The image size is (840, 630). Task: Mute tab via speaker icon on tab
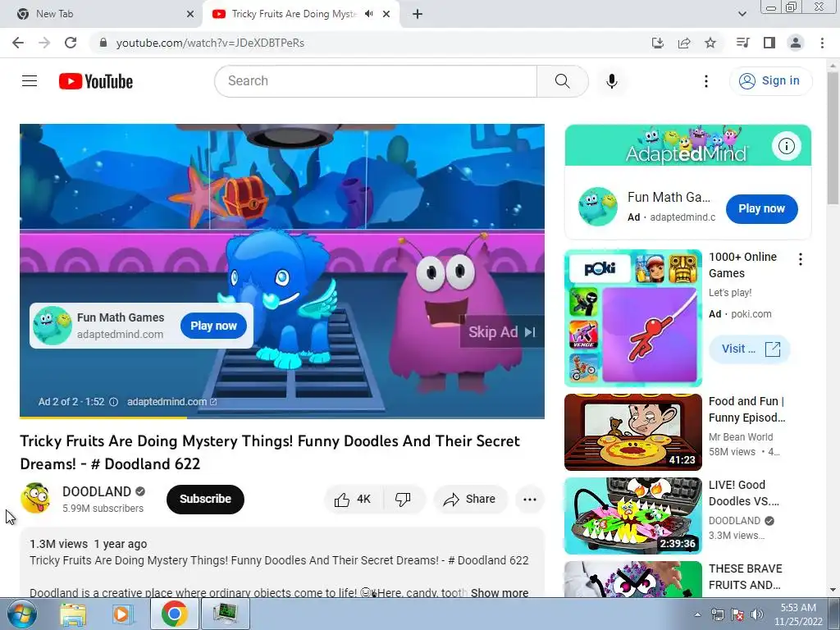[369, 14]
